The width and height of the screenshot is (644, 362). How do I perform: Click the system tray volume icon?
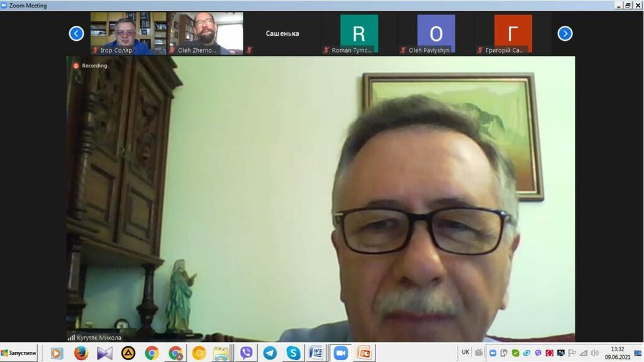coord(595,353)
